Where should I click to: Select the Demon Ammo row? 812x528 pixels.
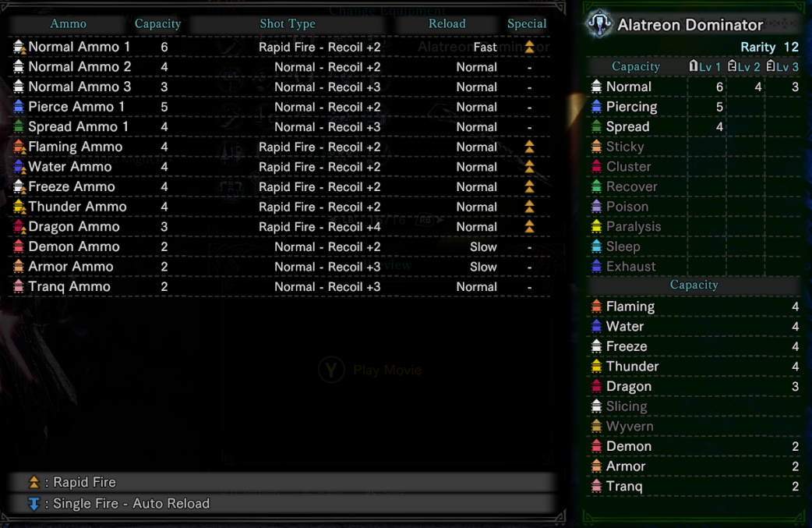pos(280,246)
